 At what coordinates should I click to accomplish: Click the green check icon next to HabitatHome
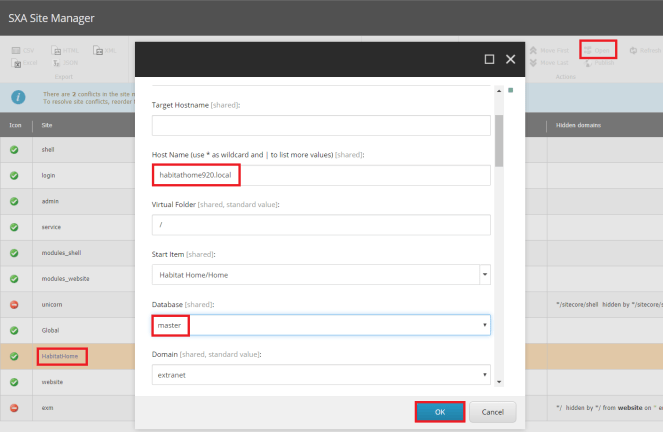[x=15, y=356]
